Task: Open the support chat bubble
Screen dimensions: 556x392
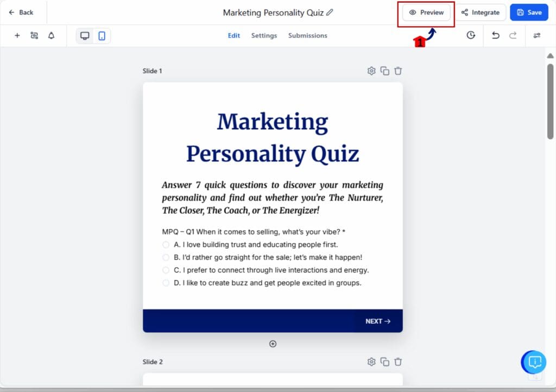Action: 534,362
